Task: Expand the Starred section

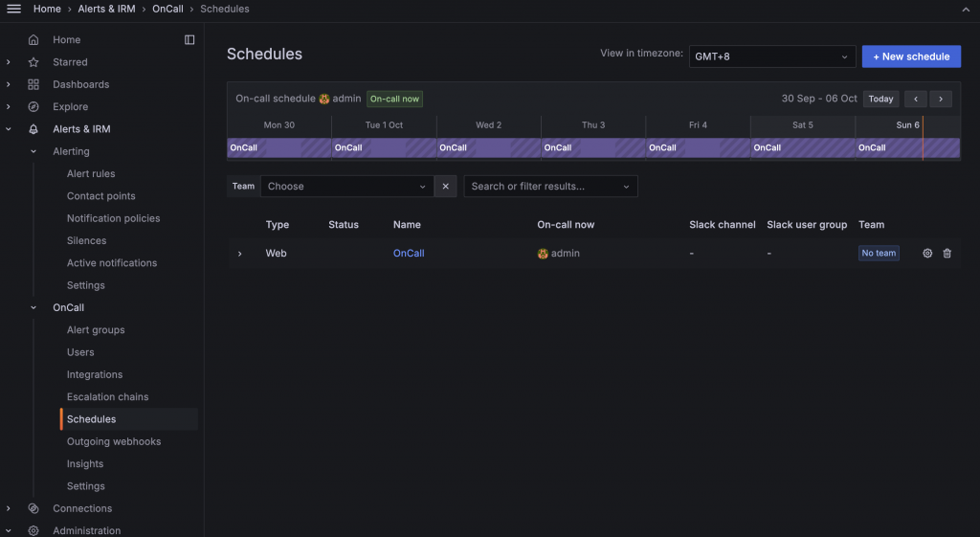Action: point(8,62)
